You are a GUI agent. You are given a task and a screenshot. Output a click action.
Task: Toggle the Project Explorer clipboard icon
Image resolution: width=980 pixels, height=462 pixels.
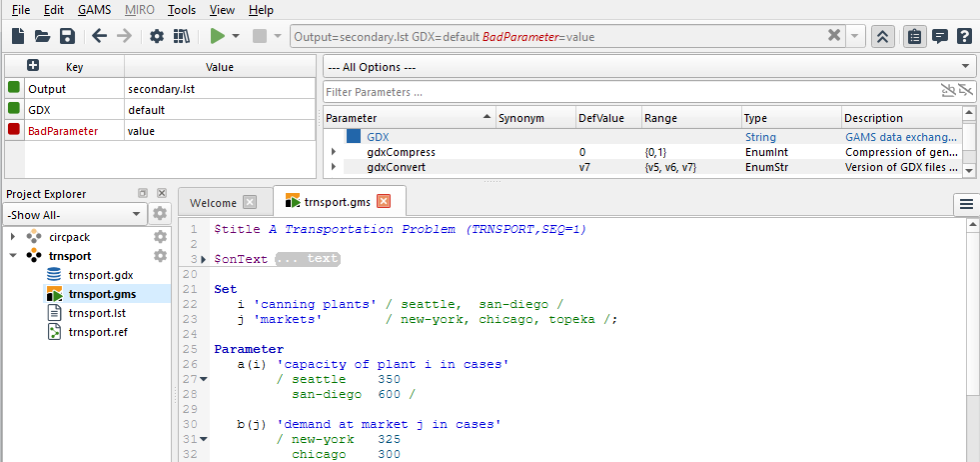pyautogui.click(x=914, y=36)
